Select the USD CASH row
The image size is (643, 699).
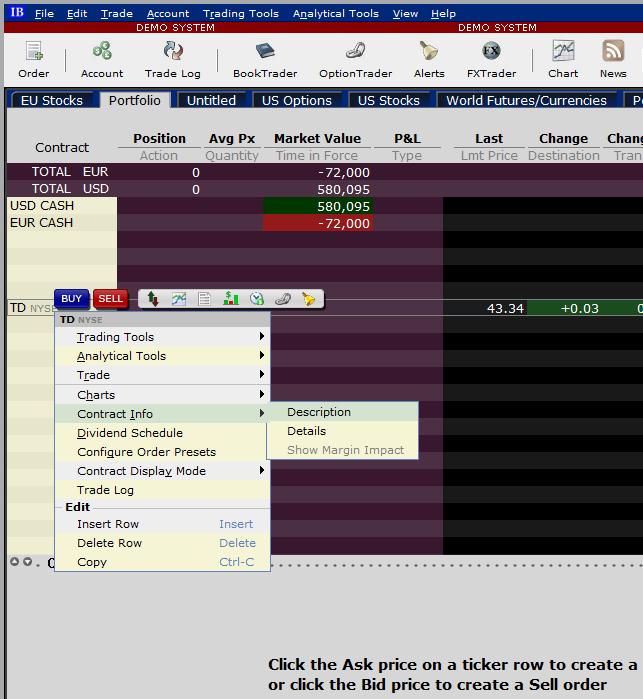pos(62,206)
